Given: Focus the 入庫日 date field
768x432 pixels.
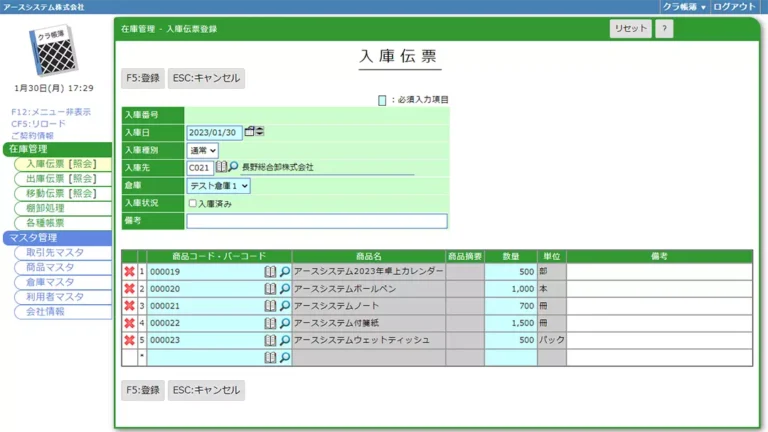Looking at the screenshot, I should 215,132.
